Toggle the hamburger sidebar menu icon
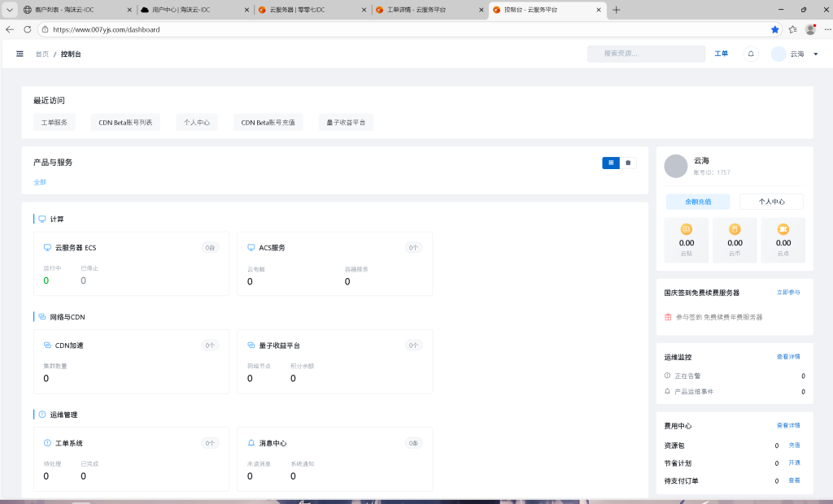833x504 pixels. (x=20, y=54)
